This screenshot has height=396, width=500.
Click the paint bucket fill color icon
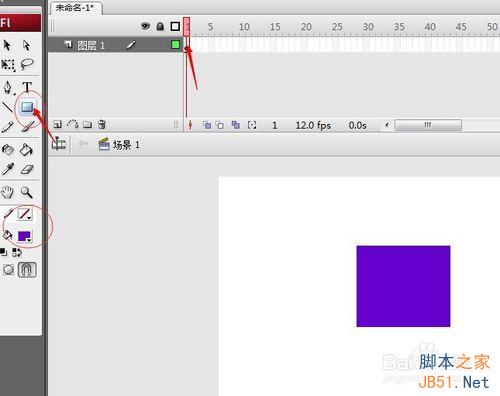(x=8, y=236)
